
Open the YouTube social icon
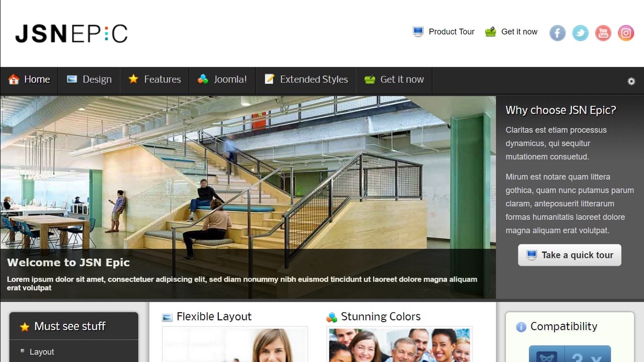tap(603, 33)
